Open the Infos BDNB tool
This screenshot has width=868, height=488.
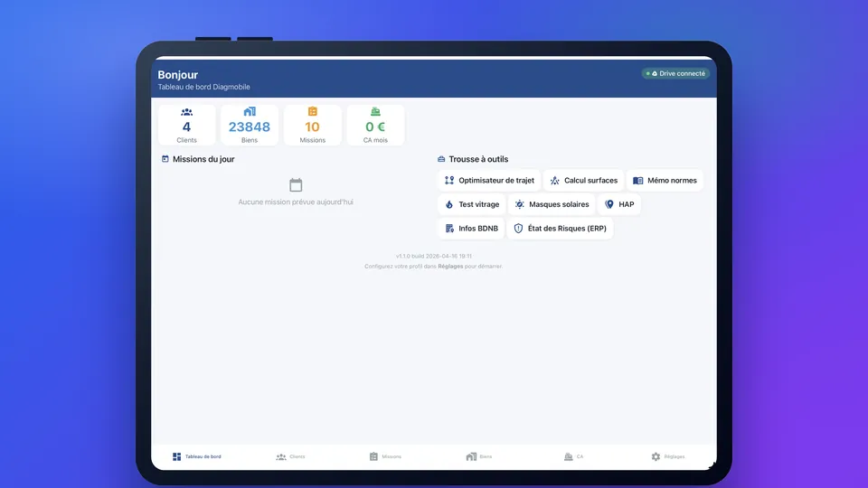pos(471,228)
